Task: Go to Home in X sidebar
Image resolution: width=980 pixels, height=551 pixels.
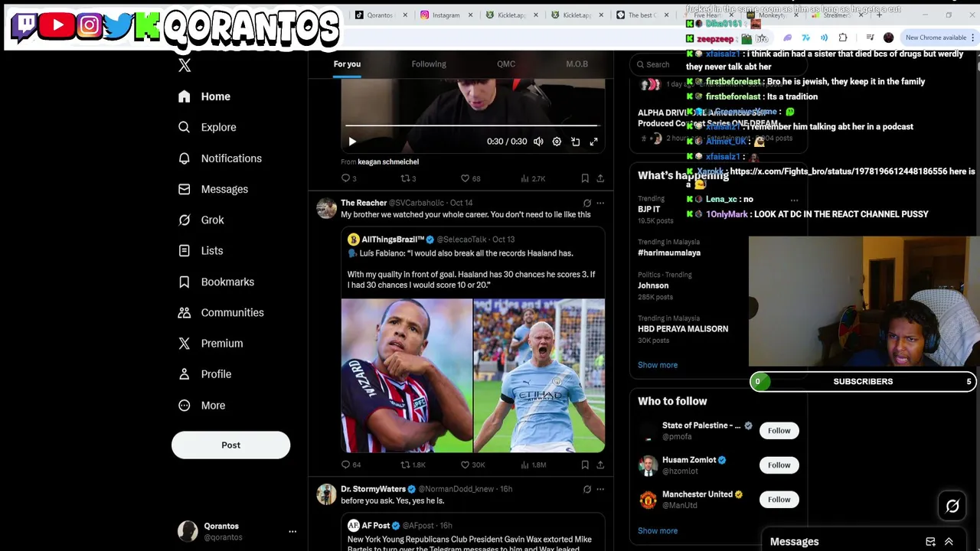Action: [204, 96]
